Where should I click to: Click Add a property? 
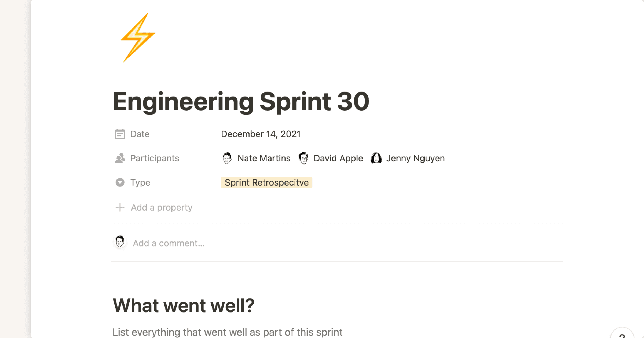pyautogui.click(x=161, y=207)
